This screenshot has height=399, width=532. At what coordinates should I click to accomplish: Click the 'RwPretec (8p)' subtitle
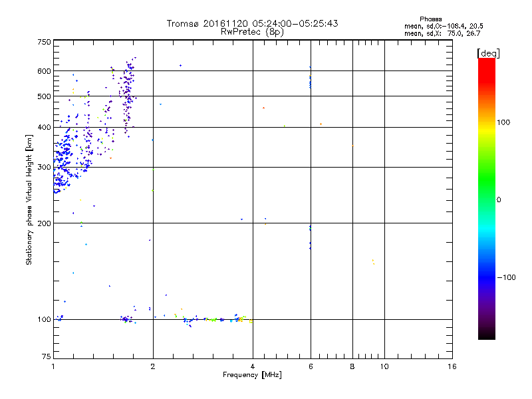tap(252, 32)
